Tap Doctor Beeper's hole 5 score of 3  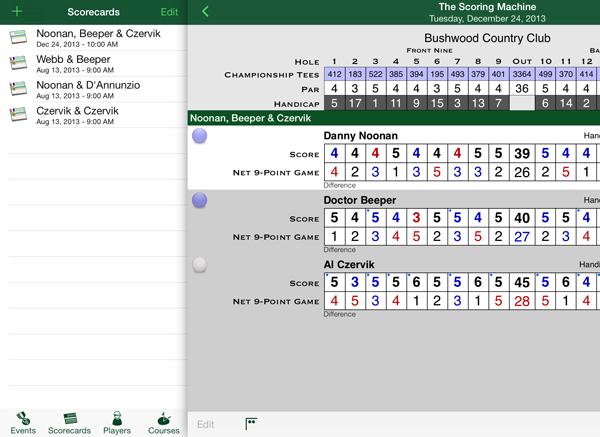pyautogui.click(x=416, y=217)
